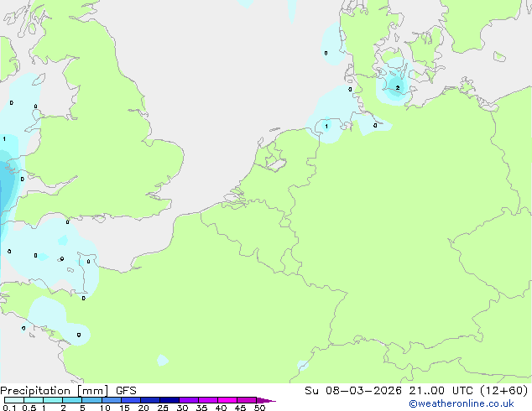Open the weatheronline.co.uk link

(462, 403)
